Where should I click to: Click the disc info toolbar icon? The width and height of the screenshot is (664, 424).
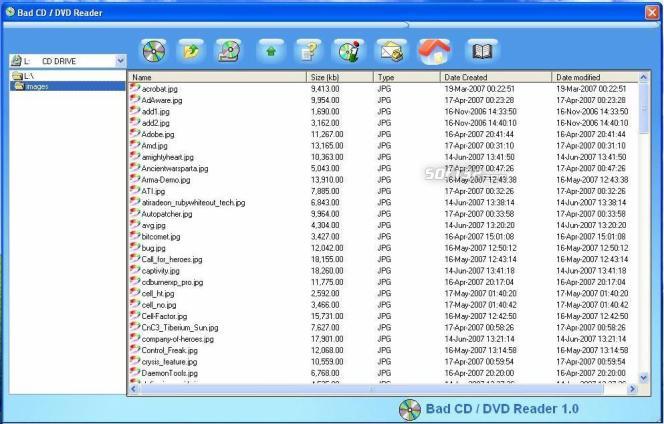pos(349,52)
